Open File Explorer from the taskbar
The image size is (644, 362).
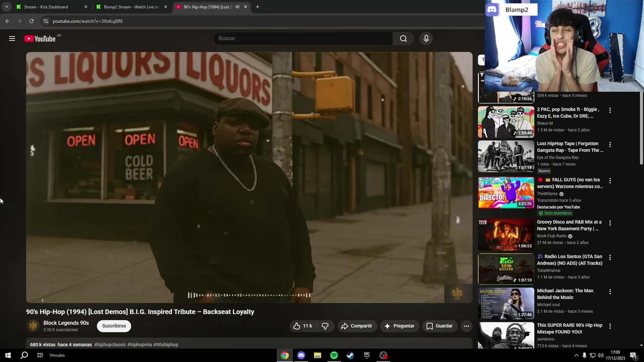click(x=317, y=355)
